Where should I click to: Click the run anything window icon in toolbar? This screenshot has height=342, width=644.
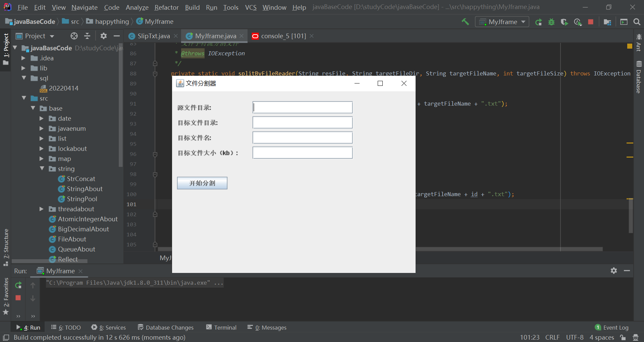pyautogui.click(x=624, y=22)
